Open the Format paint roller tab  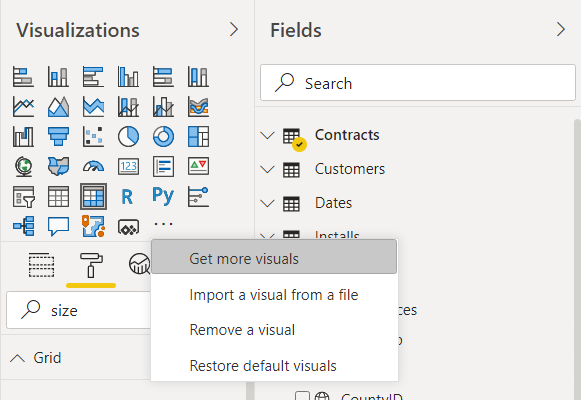(91, 266)
